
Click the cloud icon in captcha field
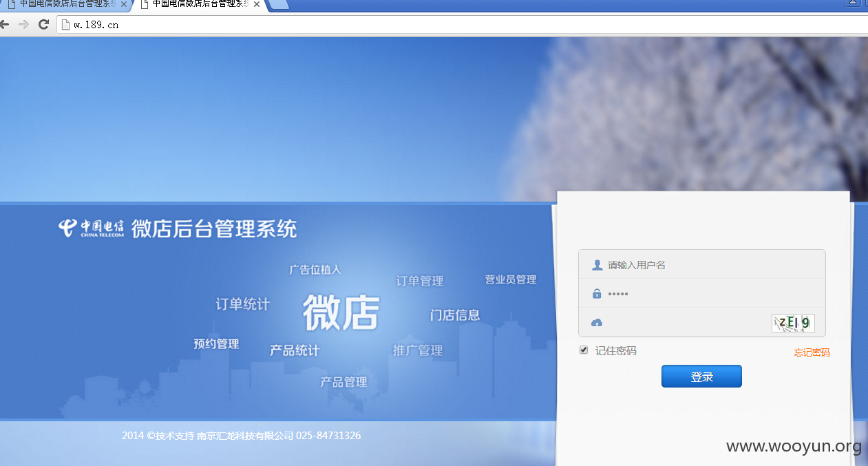597,323
